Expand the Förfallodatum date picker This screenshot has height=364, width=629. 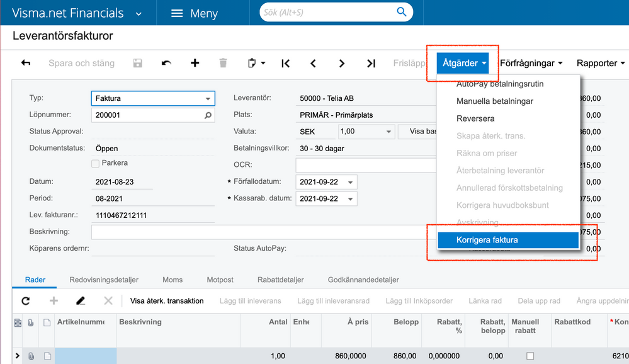pyautogui.click(x=350, y=182)
